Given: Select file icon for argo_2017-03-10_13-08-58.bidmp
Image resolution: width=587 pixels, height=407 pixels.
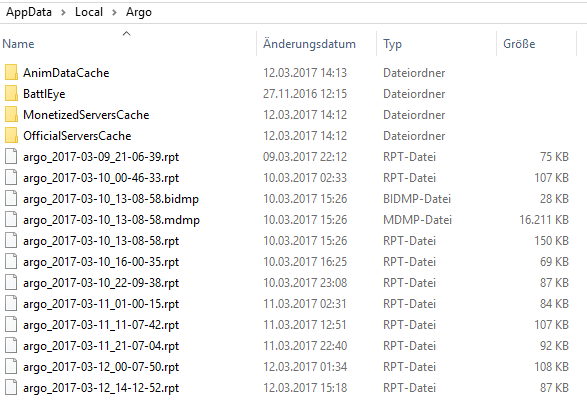Looking at the screenshot, I should (11, 198).
